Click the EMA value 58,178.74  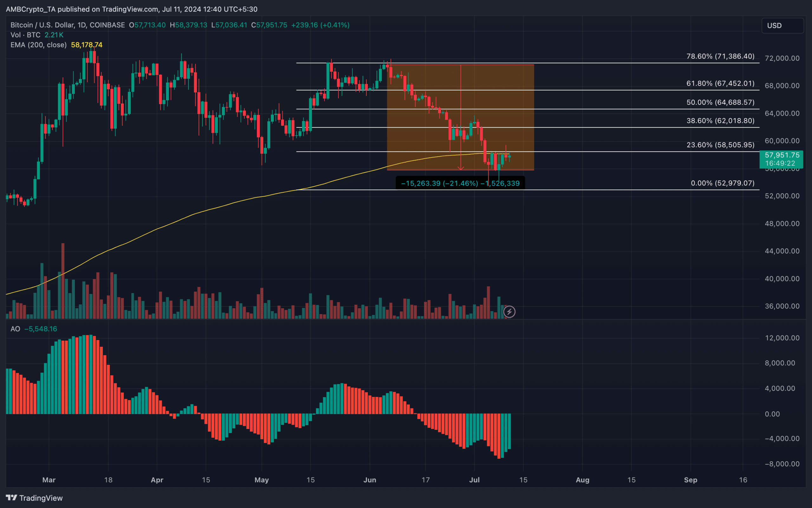87,45
